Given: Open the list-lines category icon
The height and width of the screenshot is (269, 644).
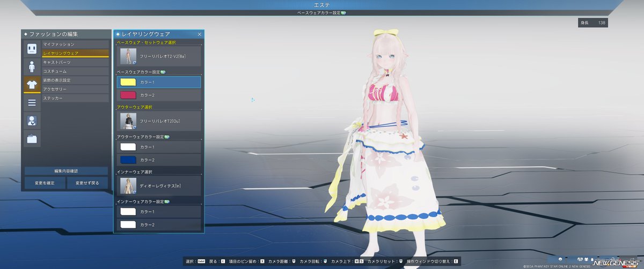Looking at the screenshot, I should click(32, 102).
